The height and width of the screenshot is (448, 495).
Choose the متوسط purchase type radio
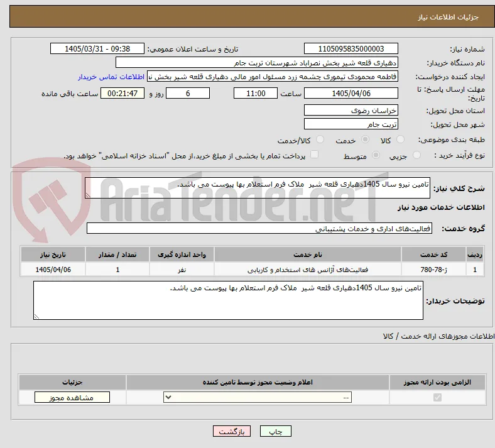(376, 155)
